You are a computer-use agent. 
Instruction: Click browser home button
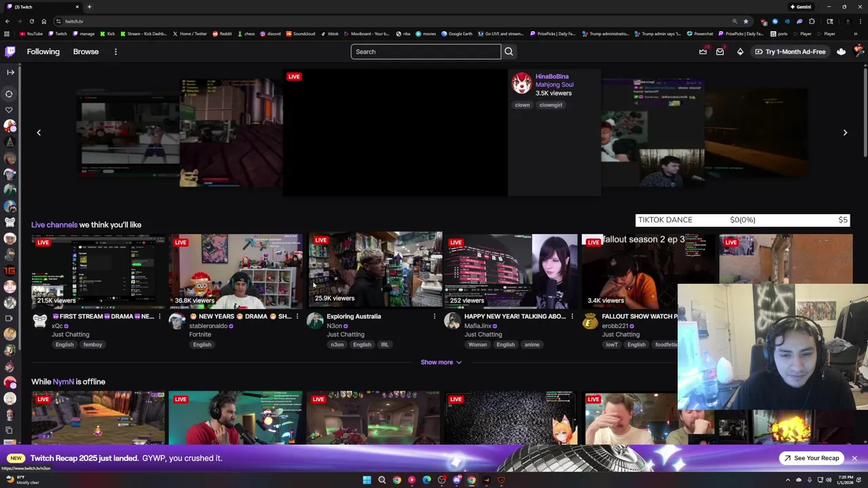pyautogui.click(x=44, y=21)
